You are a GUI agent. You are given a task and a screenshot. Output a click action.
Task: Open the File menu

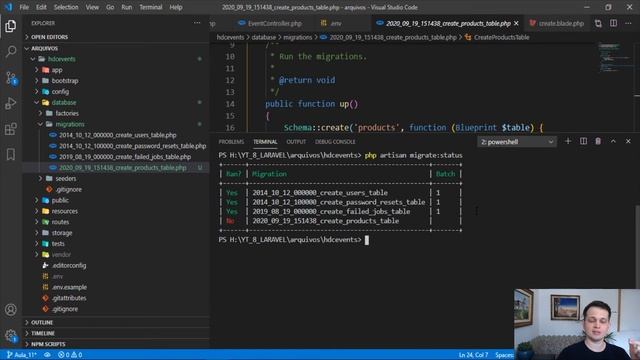(24, 7)
